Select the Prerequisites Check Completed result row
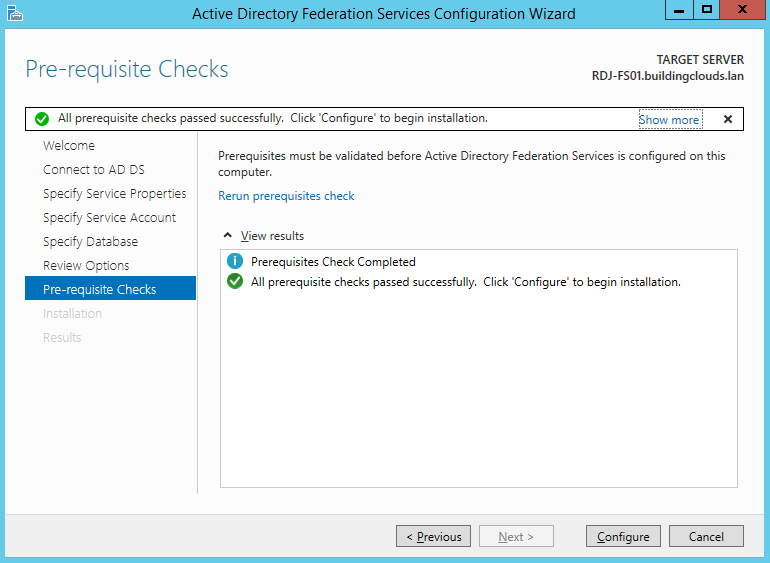This screenshot has width=770, height=563. pos(333,262)
